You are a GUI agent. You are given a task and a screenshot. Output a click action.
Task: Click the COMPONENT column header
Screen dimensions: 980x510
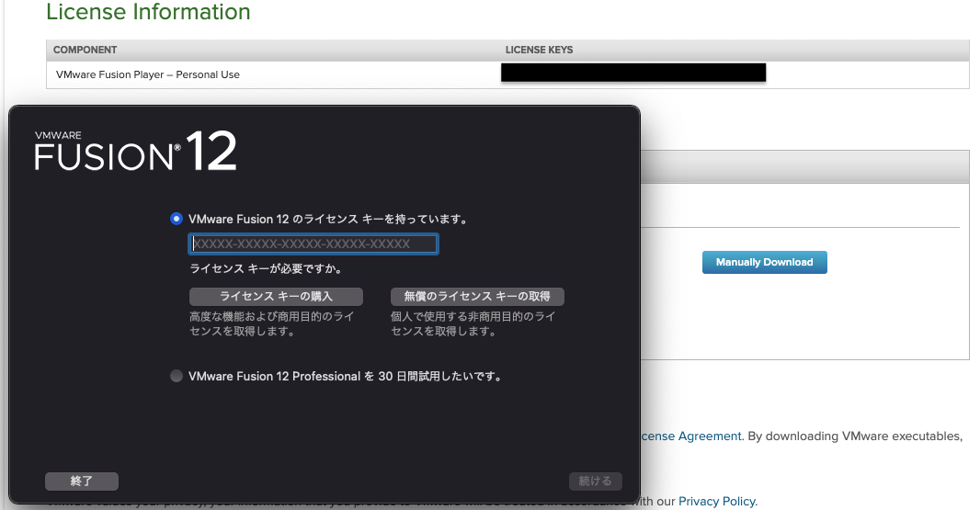coord(85,50)
